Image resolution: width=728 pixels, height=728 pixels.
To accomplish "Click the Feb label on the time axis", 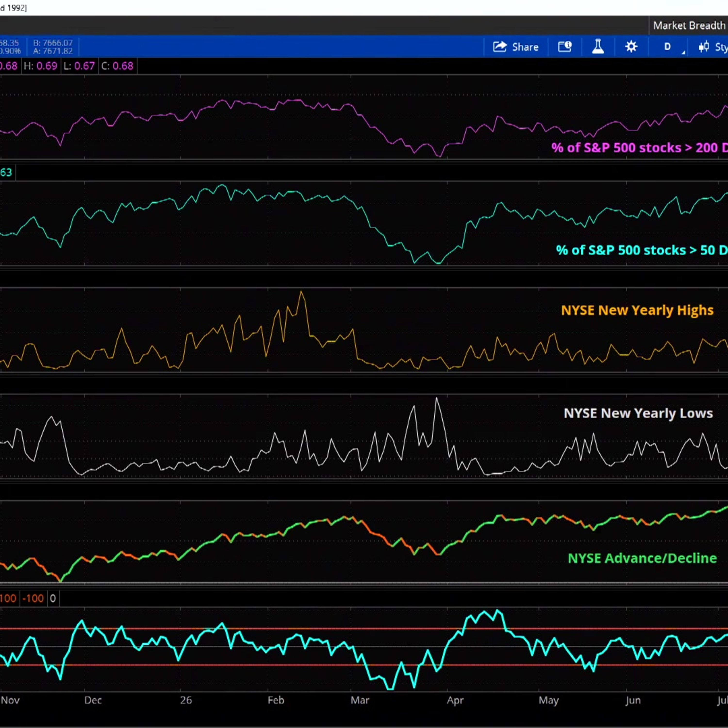I will [x=276, y=700].
